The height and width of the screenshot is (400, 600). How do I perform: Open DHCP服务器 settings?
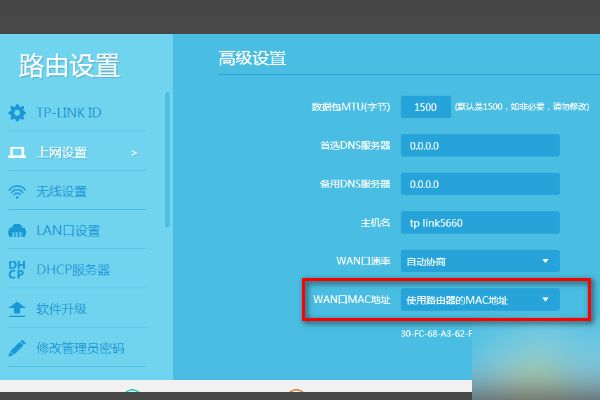pos(73,270)
